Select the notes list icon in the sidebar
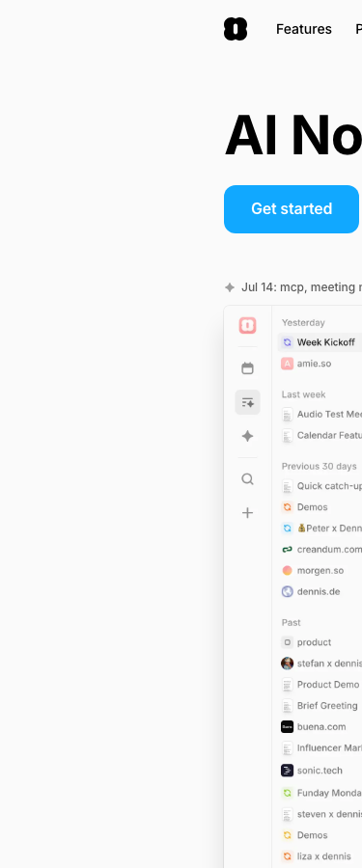 [x=247, y=402]
